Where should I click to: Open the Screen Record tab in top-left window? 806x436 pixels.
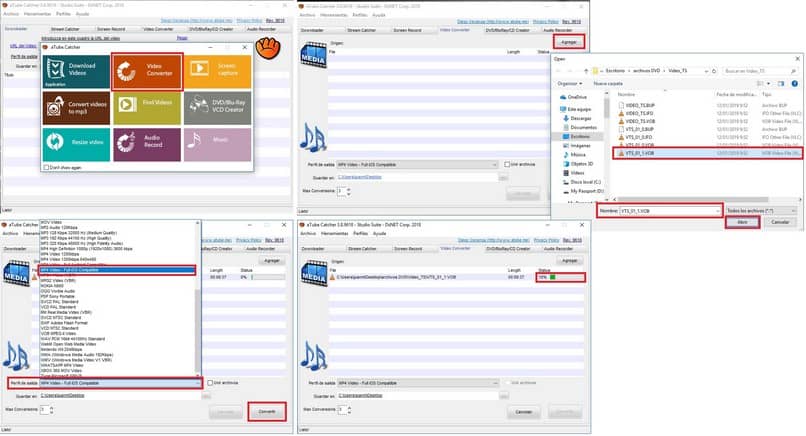[x=111, y=29]
